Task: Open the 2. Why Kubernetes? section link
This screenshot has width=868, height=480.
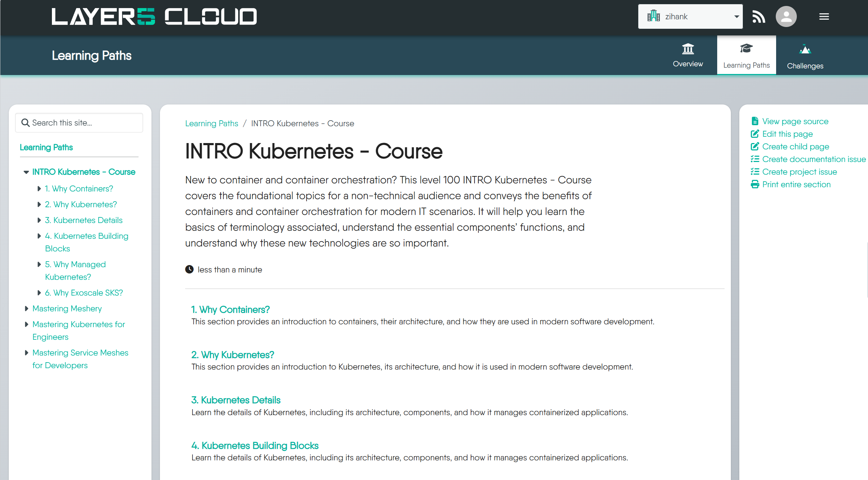Action: click(x=233, y=355)
